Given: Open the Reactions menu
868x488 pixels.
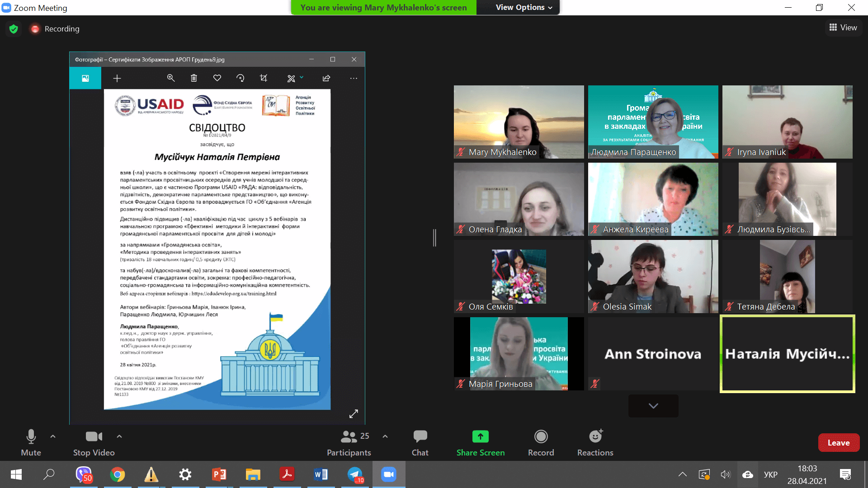Looking at the screenshot, I should [595, 442].
